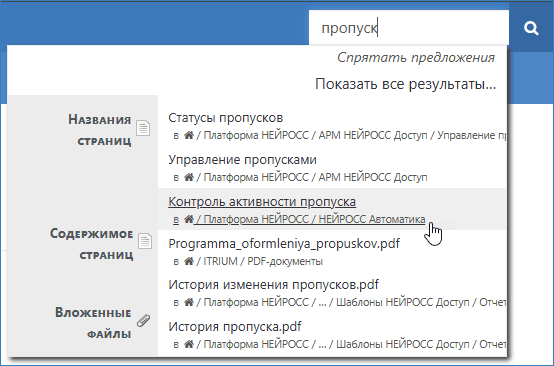
Task: Click "Вложенные файлы" category heading
Action: click(x=93, y=323)
